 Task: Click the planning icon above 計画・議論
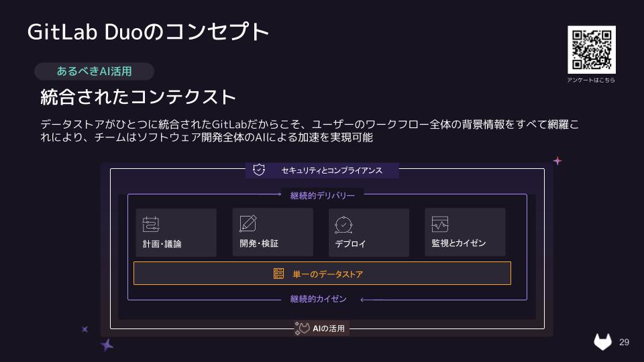[151, 224]
